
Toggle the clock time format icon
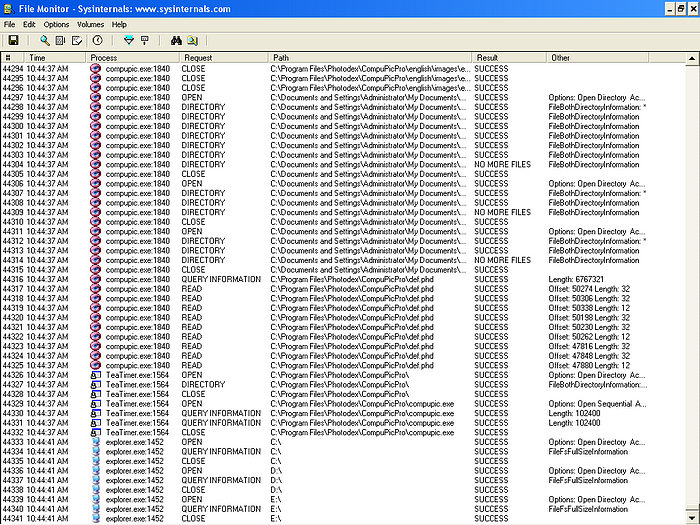pos(97,41)
